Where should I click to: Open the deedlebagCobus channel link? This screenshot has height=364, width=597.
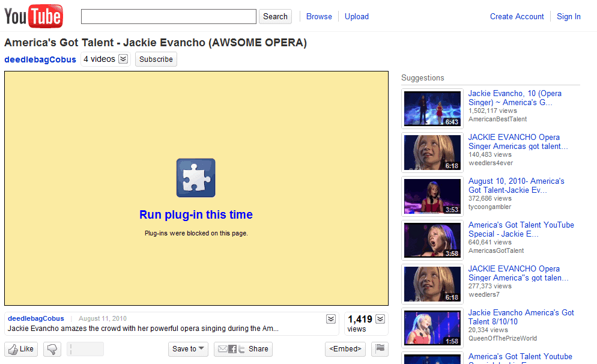40,59
